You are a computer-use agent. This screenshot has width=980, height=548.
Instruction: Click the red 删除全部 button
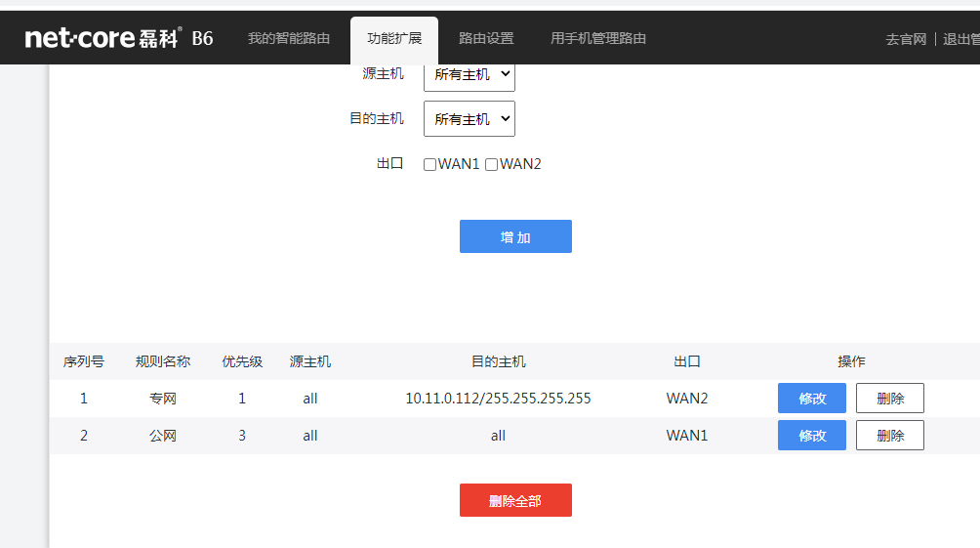point(515,500)
